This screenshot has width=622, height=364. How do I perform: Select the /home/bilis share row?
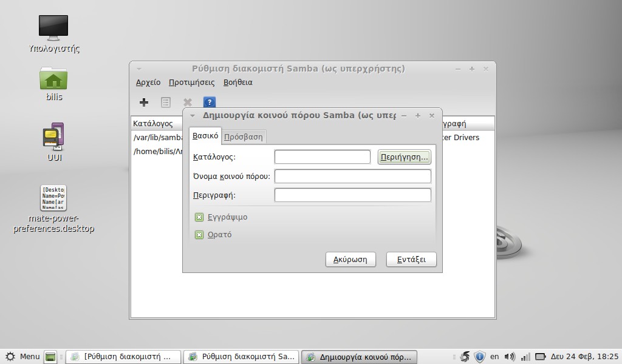pos(157,151)
